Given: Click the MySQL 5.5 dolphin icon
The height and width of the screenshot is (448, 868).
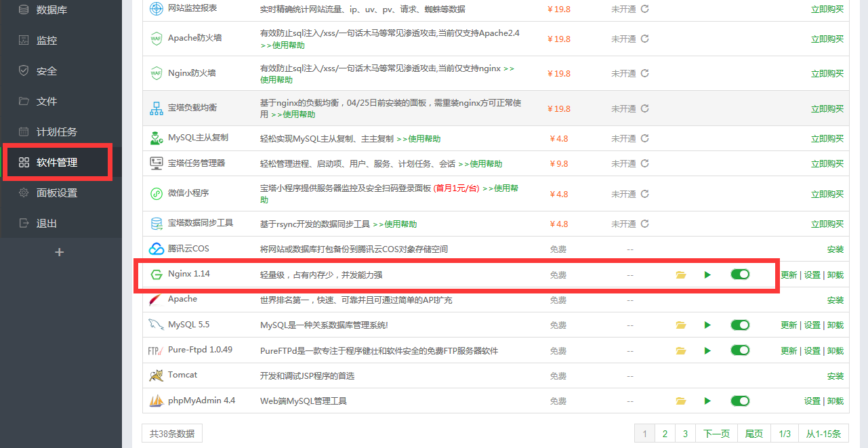Looking at the screenshot, I should point(156,325).
